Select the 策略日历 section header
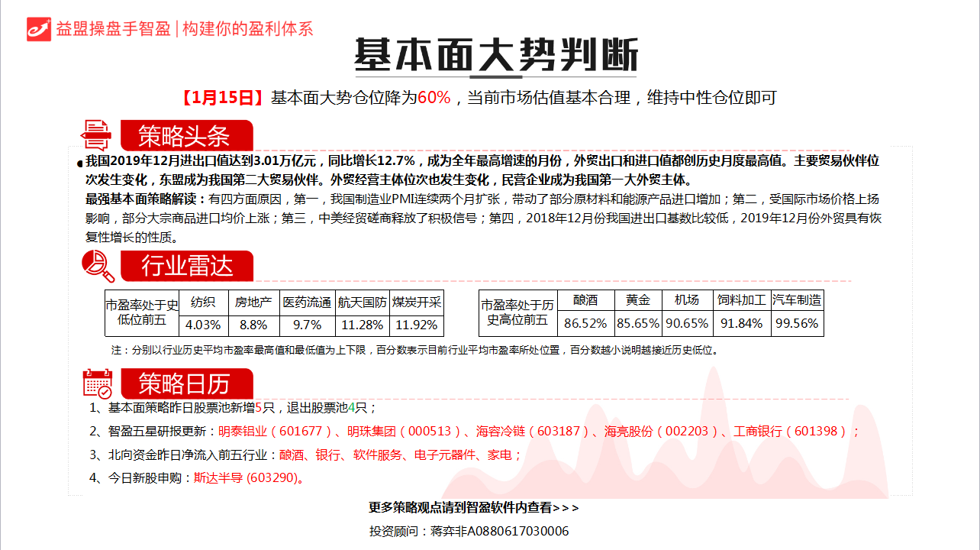Screen dimensions: 980x550 (x=184, y=383)
